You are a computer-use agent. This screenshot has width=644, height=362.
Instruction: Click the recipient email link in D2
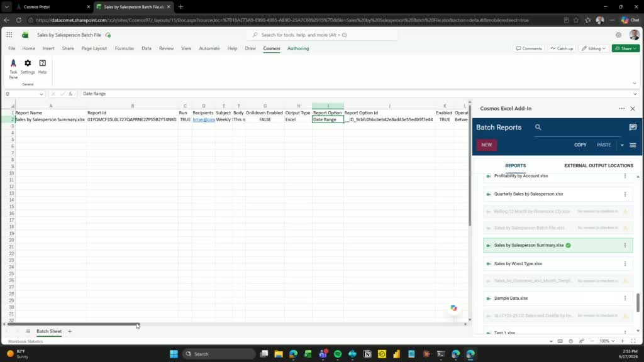point(204,119)
